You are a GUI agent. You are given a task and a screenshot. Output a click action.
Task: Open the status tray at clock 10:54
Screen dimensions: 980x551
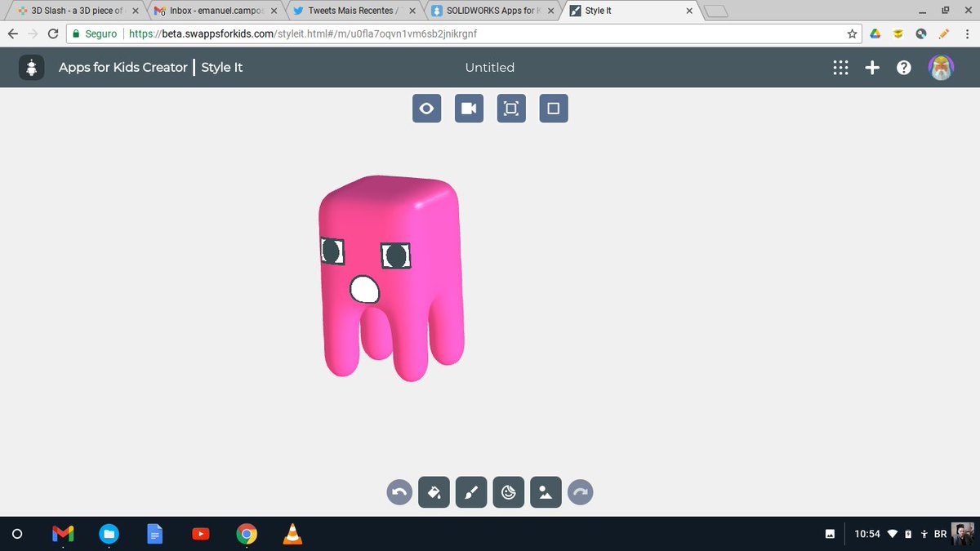coord(867,534)
